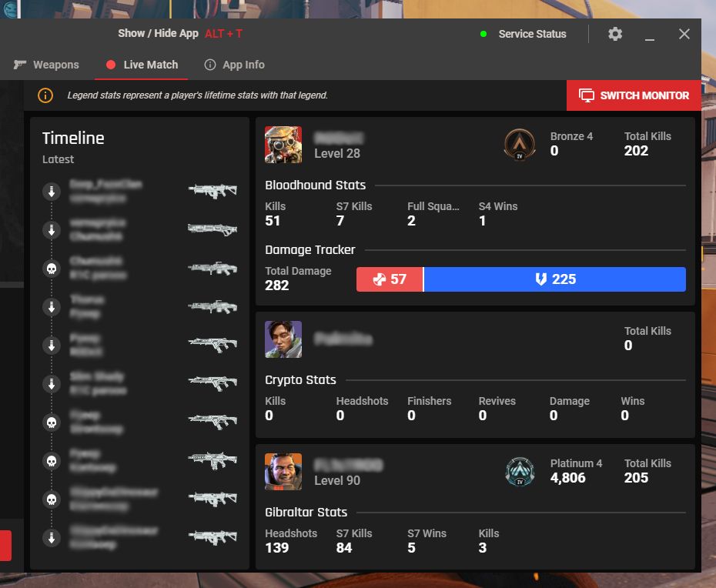Click the truncated Full Squa... stat label
Image resolution: width=716 pixels, height=588 pixels.
pos(433,206)
